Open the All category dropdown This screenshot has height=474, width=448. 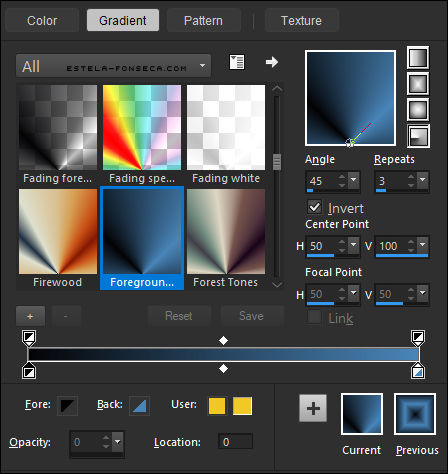pos(113,66)
